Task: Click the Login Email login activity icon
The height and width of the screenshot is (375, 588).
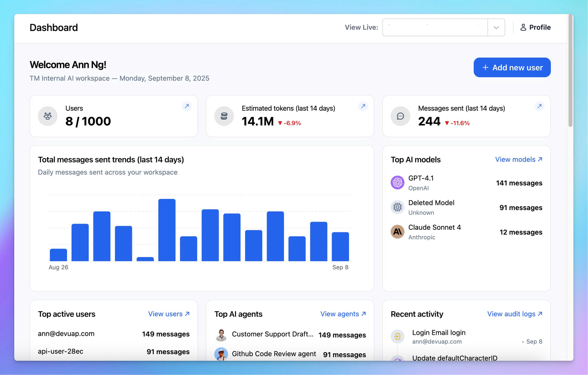Action: click(x=397, y=336)
